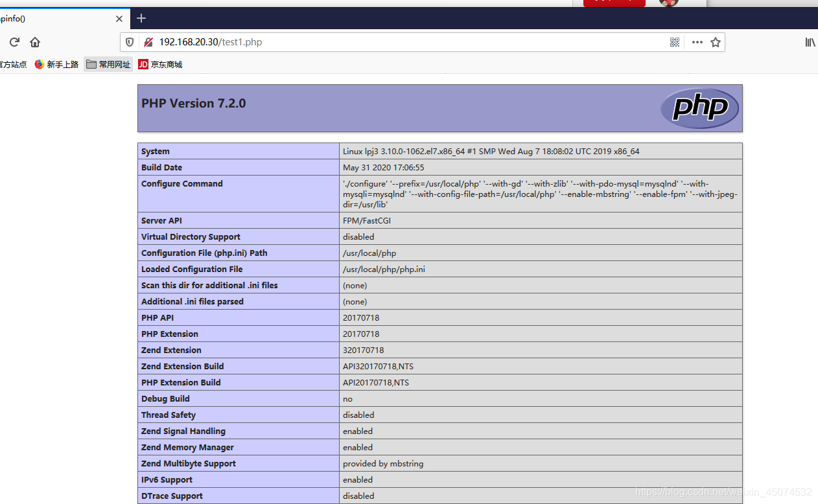The height and width of the screenshot is (504, 818).
Task: Click the PHP Extension label
Action: 170,334
